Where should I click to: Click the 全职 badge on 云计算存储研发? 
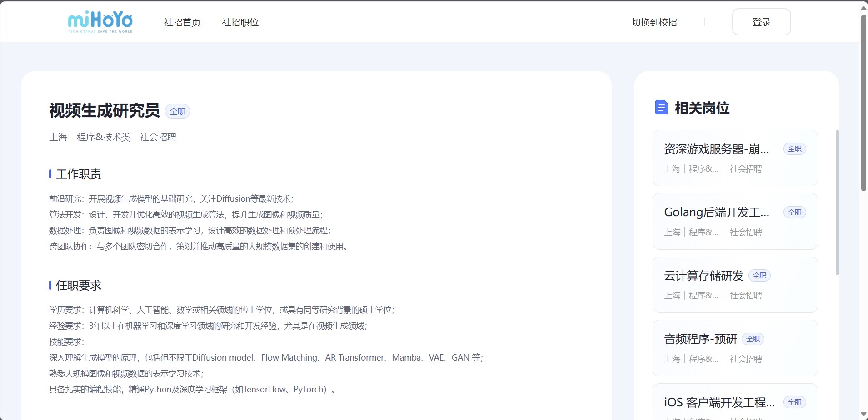click(x=759, y=276)
